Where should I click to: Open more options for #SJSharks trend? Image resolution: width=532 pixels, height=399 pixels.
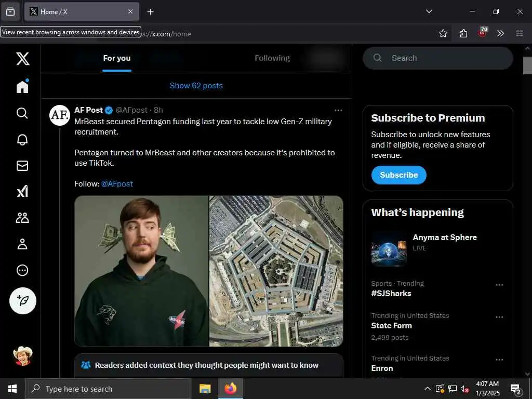point(499,285)
